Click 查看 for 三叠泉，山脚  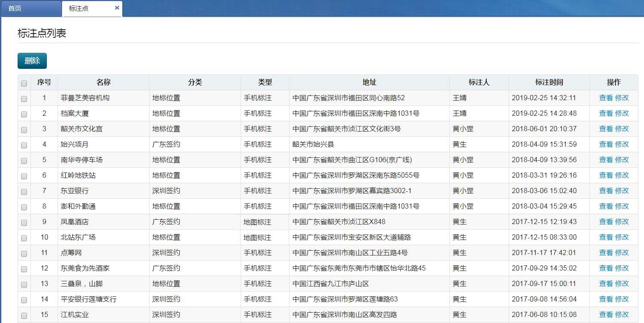(x=606, y=283)
